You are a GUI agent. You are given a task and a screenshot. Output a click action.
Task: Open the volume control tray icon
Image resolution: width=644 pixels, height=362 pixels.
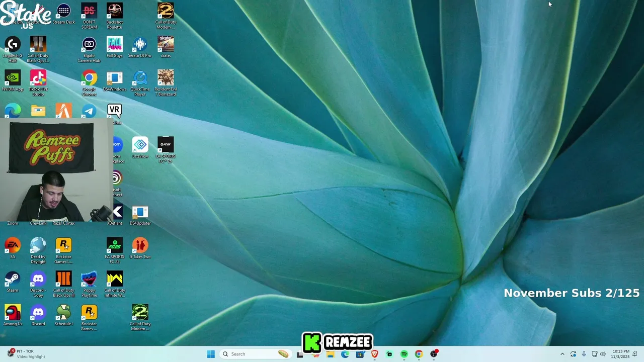603,354
